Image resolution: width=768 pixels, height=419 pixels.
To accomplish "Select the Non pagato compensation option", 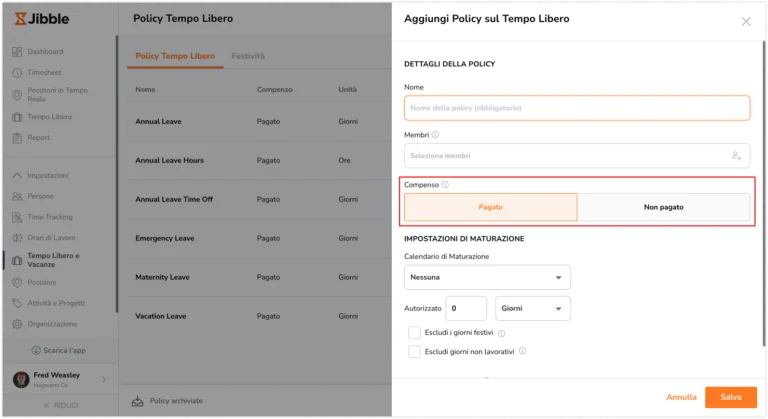I will coord(663,207).
